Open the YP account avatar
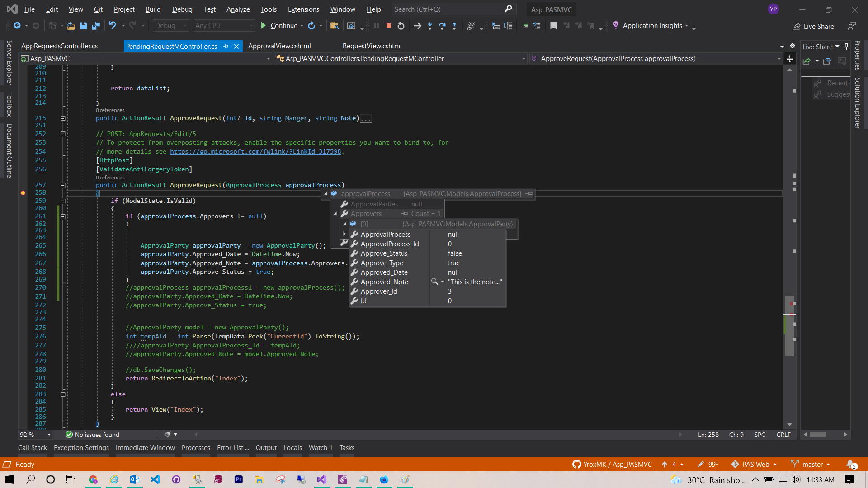This screenshot has height=488, width=868. point(774,9)
